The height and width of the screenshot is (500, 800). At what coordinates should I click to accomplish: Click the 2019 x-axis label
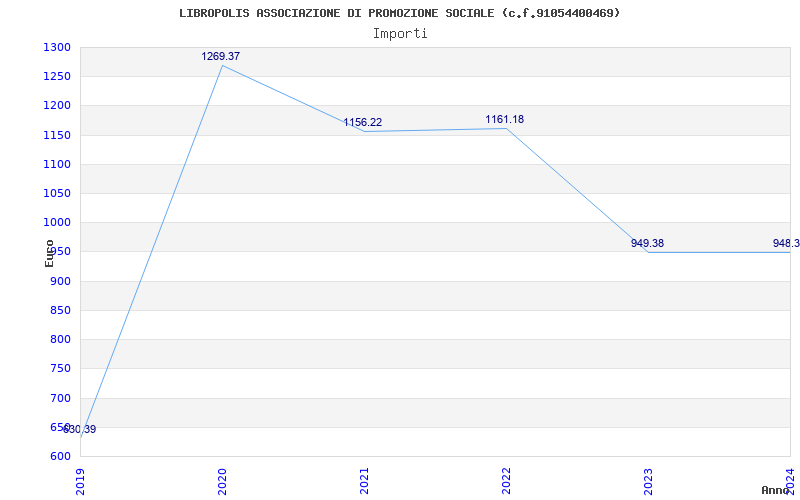click(80, 482)
